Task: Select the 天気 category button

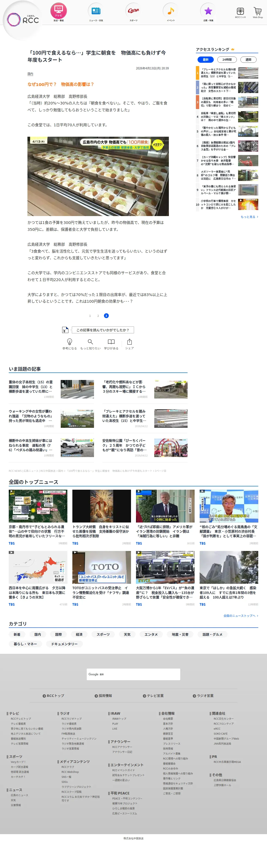Action: (x=127, y=634)
